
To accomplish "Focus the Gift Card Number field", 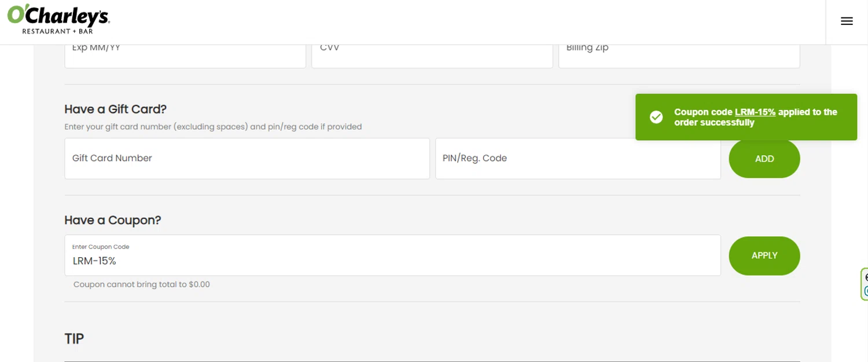I will click(247, 158).
